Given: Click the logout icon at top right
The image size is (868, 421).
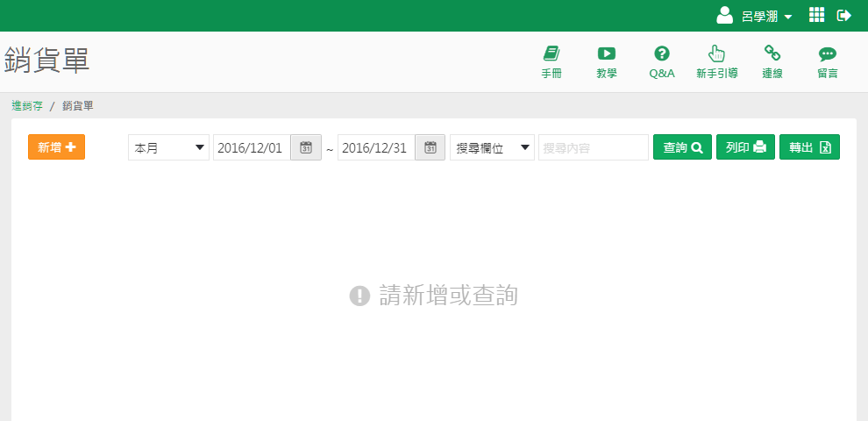Looking at the screenshot, I should tap(844, 15).
